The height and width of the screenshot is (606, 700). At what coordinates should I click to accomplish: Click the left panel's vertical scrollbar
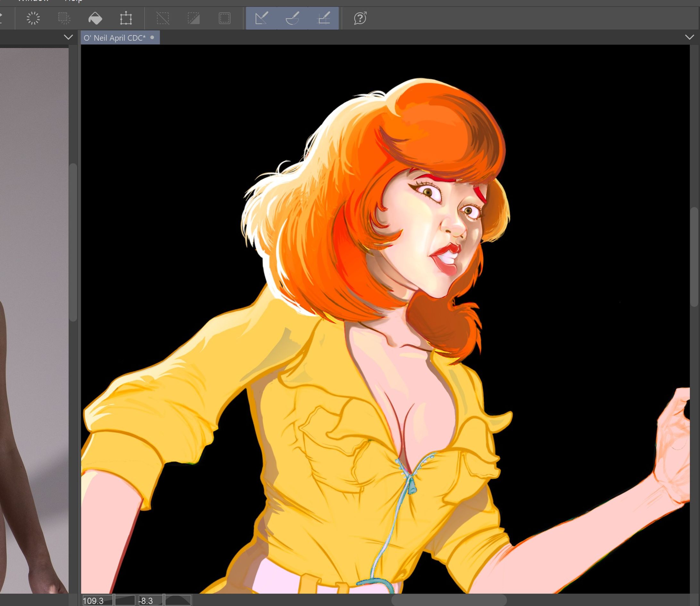pyautogui.click(x=73, y=242)
